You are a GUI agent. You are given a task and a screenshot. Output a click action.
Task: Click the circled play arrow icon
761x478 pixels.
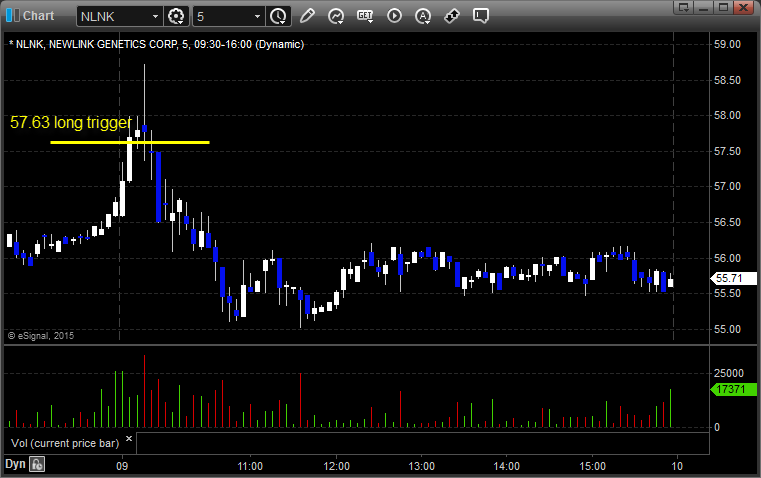tap(394, 16)
